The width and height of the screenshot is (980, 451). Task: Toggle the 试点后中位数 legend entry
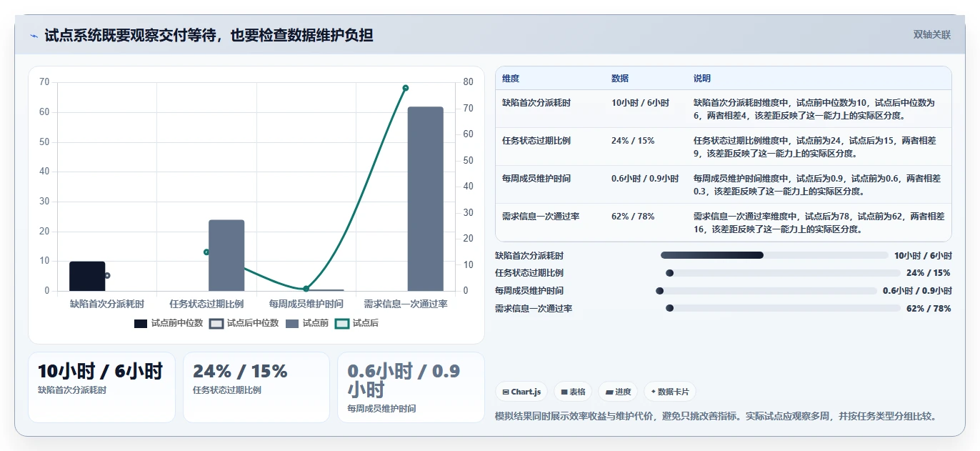[x=244, y=323]
